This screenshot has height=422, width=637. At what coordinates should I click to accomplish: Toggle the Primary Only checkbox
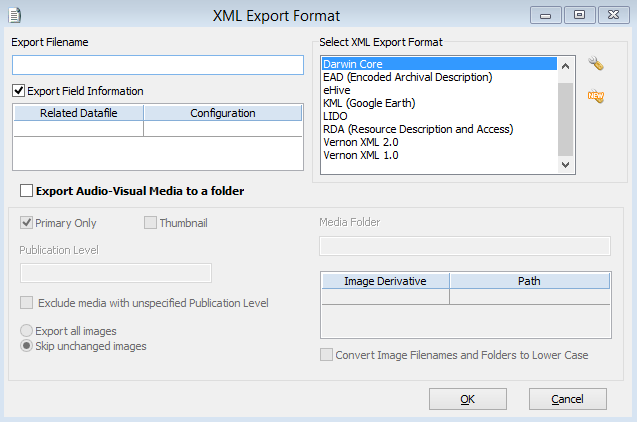(x=26, y=223)
